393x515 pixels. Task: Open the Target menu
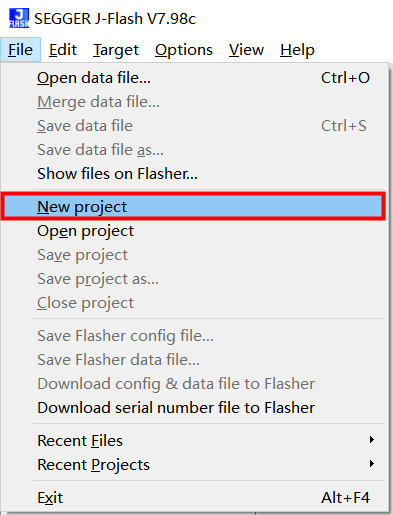pyautogui.click(x=116, y=50)
